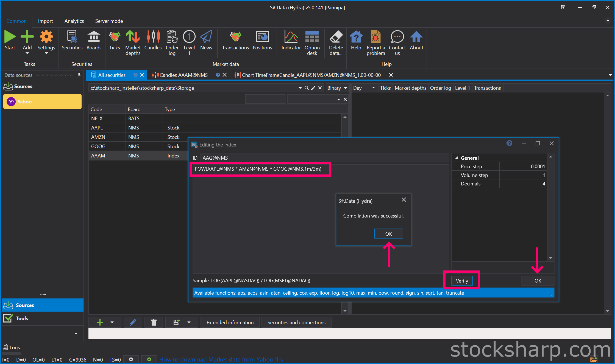Screen dimensions: 615x364
Task: Click the index formula input field
Action: point(321,219)
